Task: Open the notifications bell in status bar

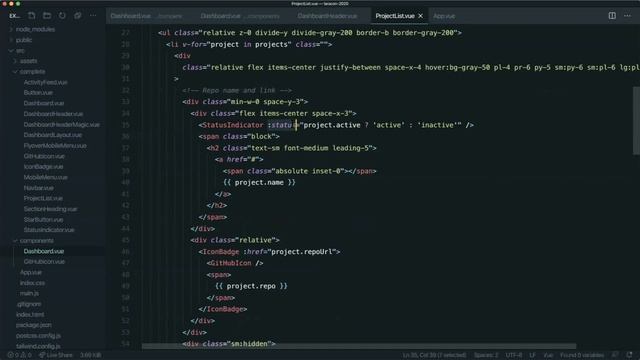Action: 629,355
